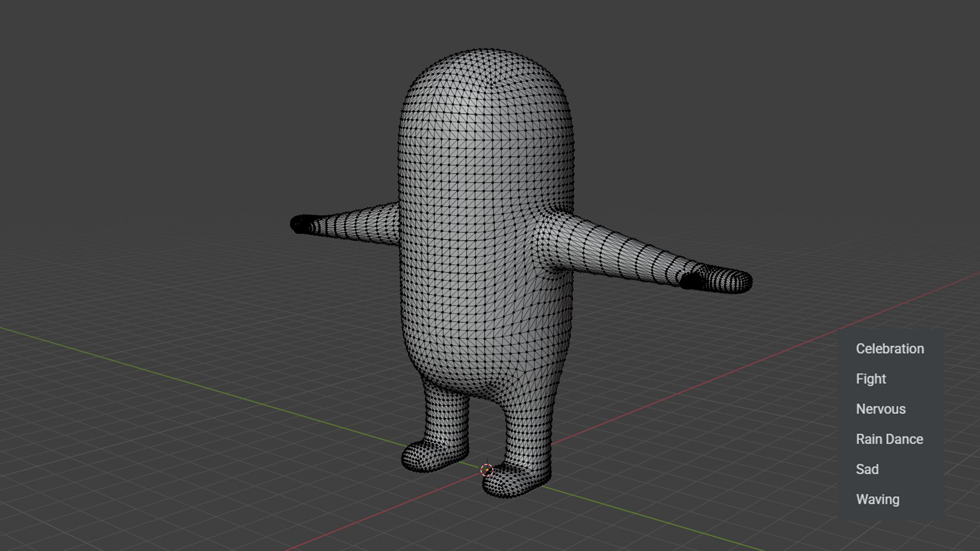980x551 pixels.
Task: Click the 3D cursor at the origin
Action: 487,470
